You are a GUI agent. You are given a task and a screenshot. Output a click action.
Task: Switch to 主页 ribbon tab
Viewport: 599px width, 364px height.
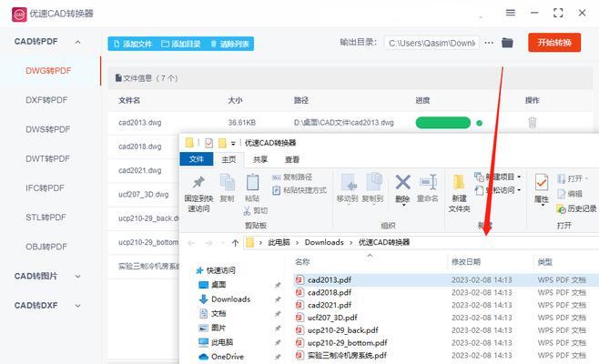[x=228, y=159]
